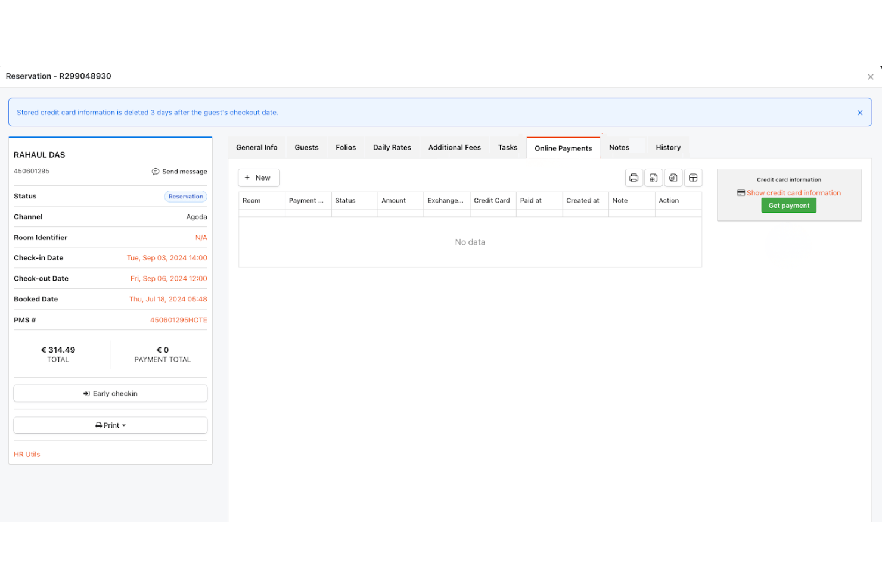The height and width of the screenshot is (588, 882).
Task: Close the reservation R299048930 dialog
Action: (871, 77)
